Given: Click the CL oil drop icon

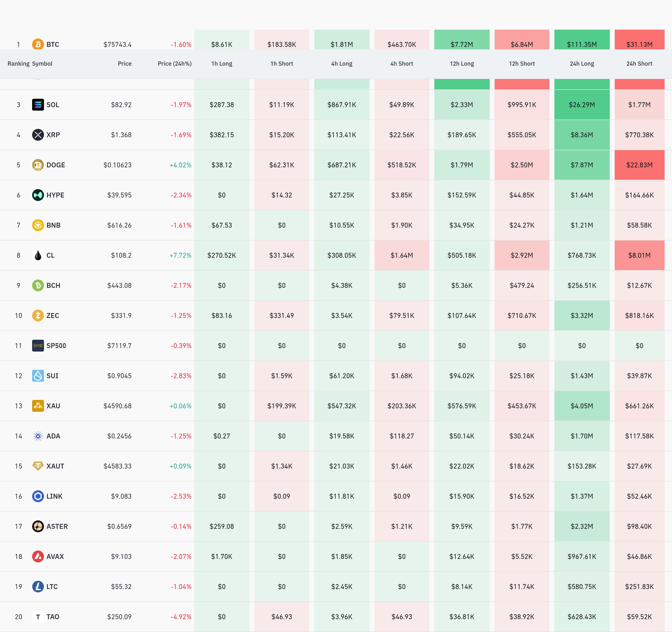Looking at the screenshot, I should (38, 255).
